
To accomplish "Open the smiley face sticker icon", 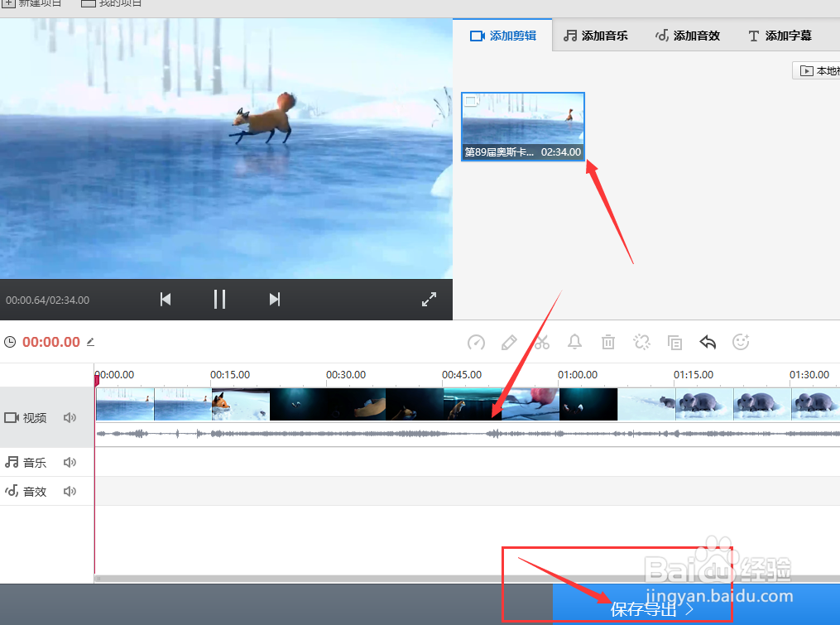I will (741, 341).
